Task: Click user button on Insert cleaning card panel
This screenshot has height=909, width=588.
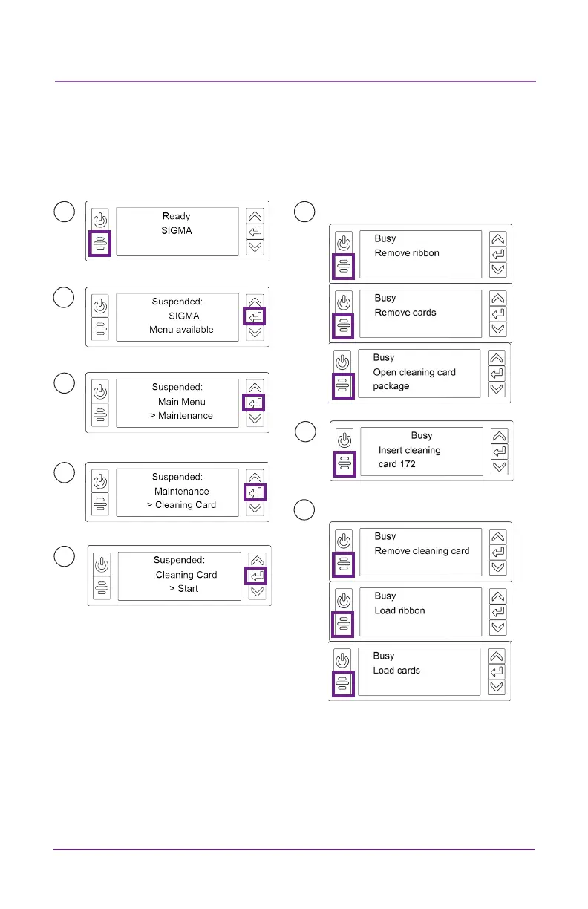Action: pyautogui.click(x=344, y=463)
